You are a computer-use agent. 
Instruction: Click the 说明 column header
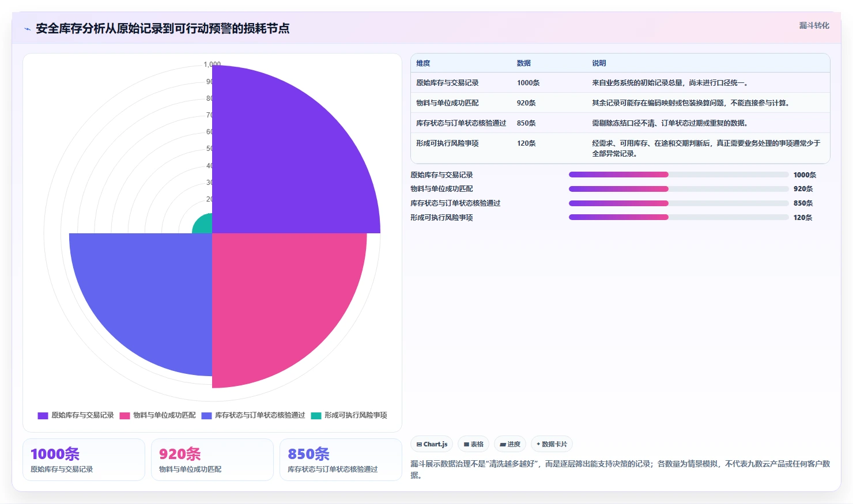point(599,63)
